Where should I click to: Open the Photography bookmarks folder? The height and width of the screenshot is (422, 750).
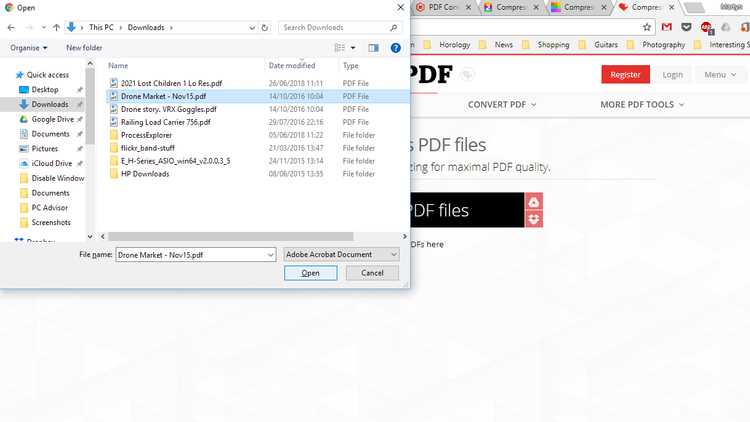658,44
